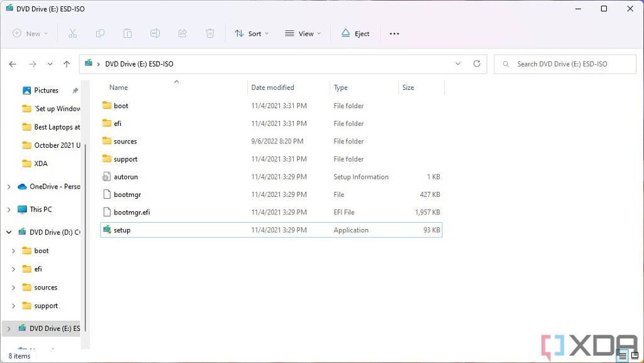The height and width of the screenshot is (363, 644).
Task: Share the selected file
Action: click(182, 33)
